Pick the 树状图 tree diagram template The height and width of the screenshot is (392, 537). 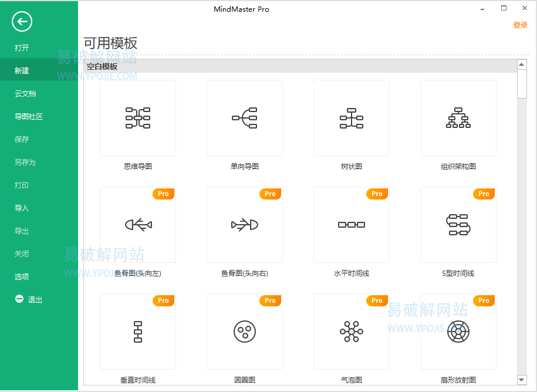[352, 118]
